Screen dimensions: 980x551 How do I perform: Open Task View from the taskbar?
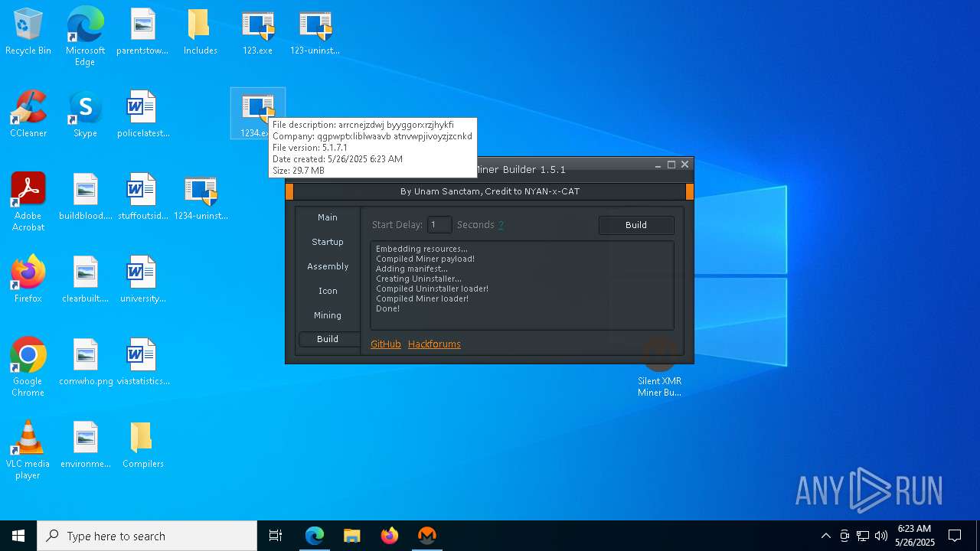pyautogui.click(x=276, y=536)
